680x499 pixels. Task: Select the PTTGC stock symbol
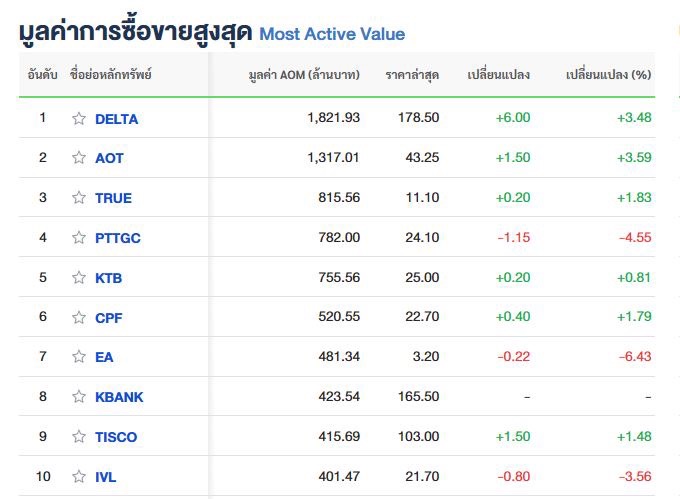point(118,238)
